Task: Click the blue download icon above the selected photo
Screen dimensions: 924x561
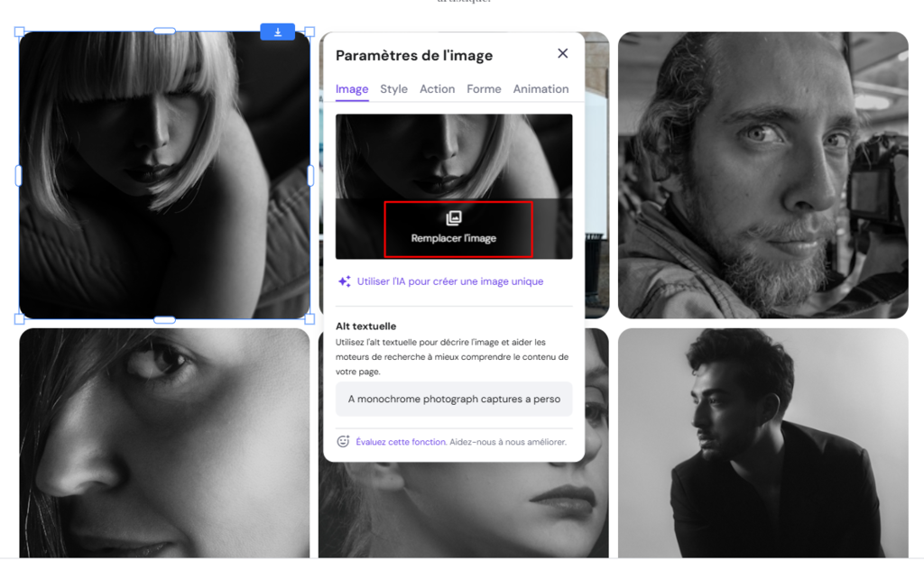Action: click(x=277, y=31)
